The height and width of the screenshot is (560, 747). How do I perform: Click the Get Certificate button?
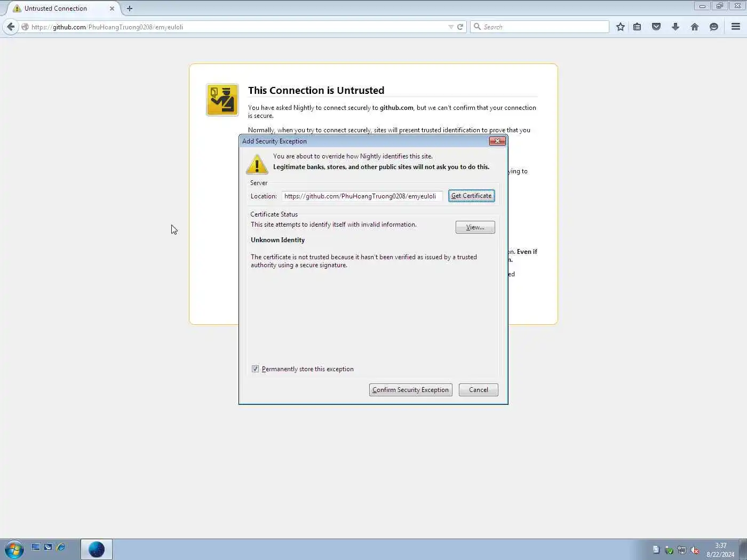472,196
